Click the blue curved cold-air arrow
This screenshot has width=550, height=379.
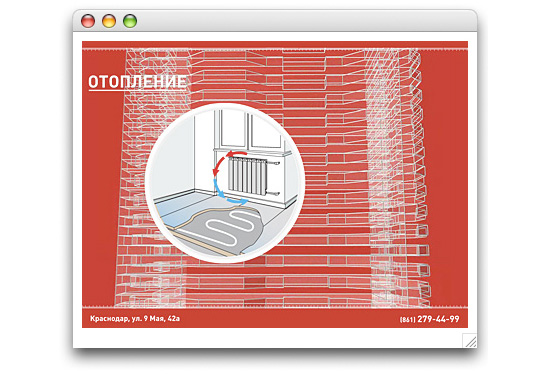pos(228,192)
